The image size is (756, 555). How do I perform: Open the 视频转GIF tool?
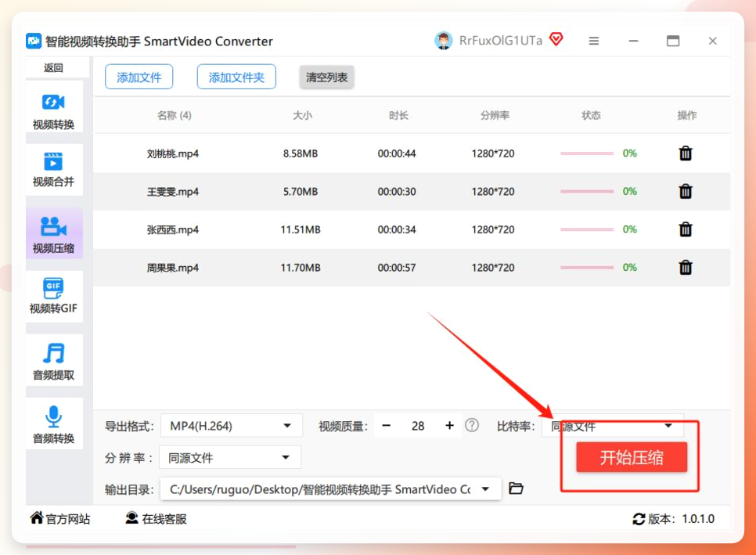[x=53, y=296]
